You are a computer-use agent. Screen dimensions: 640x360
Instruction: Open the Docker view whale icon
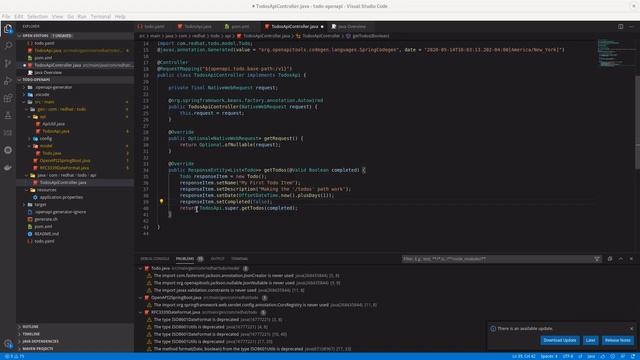[x=8, y=167]
